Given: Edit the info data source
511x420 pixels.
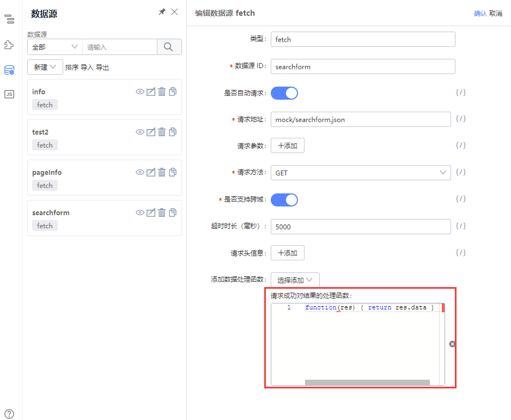Looking at the screenshot, I should (151, 92).
